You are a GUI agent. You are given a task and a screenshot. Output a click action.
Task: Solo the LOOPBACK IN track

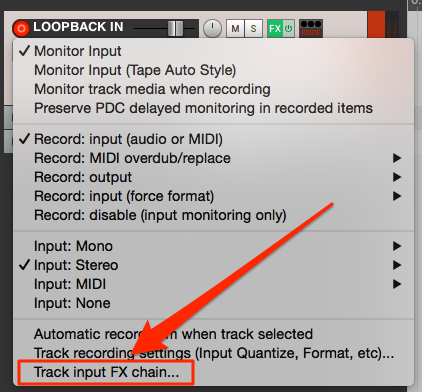click(253, 28)
